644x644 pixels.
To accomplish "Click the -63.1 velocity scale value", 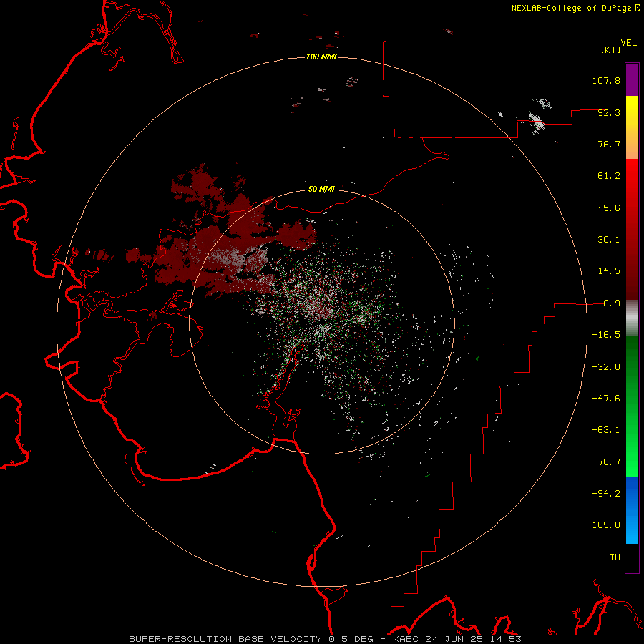I will click(606, 430).
